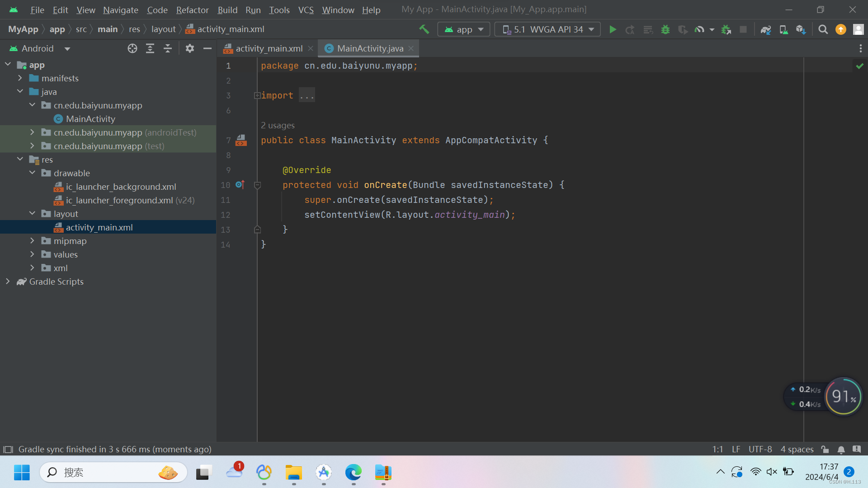Toggle read-only lock icon in status bar
Image resolution: width=868 pixels, height=488 pixels.
point(825,450)
